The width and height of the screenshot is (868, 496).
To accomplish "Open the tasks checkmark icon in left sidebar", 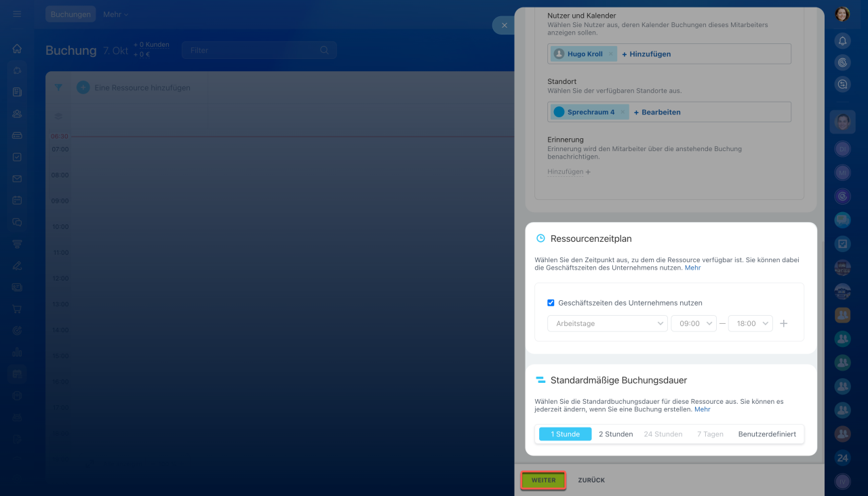I will [x=17, y=157].
